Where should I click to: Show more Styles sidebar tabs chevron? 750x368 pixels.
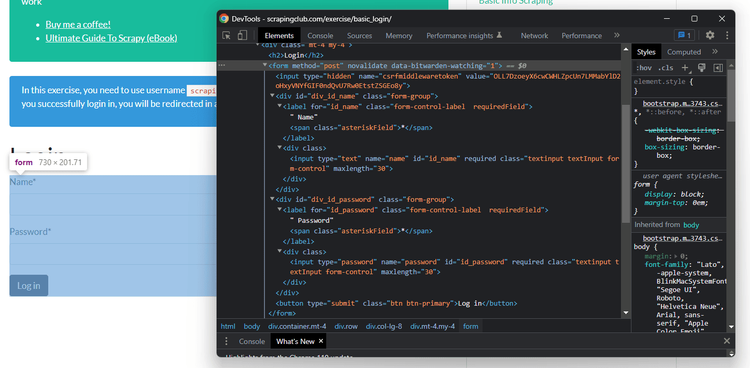[x=715, y=52]
